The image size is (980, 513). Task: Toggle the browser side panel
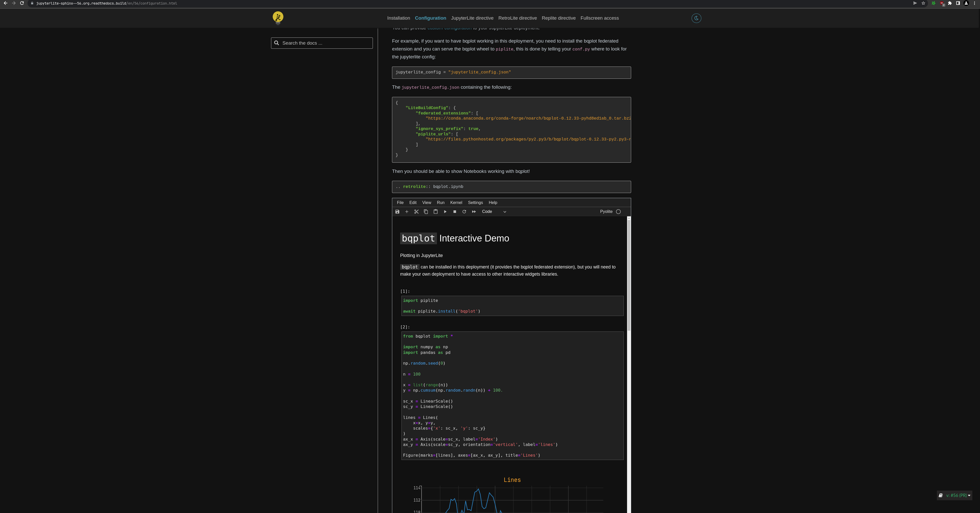pyautogui.click(x=958, y=3)
